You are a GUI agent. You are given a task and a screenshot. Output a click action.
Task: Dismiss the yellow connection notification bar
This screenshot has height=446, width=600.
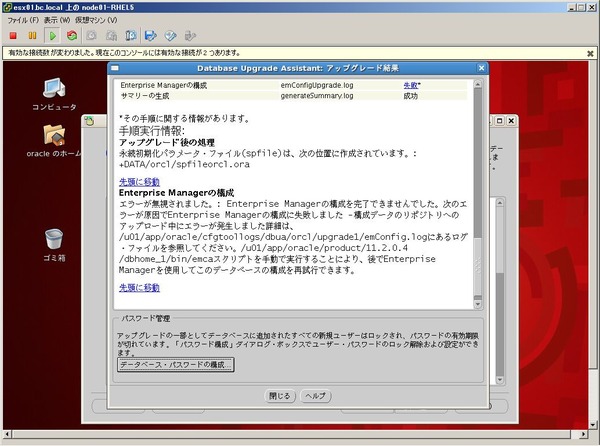click(590, 54)
